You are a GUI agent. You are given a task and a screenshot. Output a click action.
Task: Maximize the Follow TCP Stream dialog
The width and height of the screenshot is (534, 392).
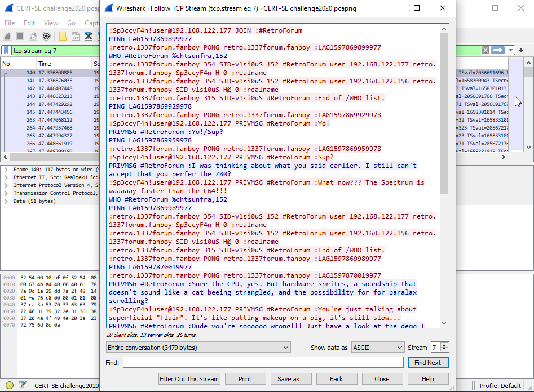click(x=417, y=8)
